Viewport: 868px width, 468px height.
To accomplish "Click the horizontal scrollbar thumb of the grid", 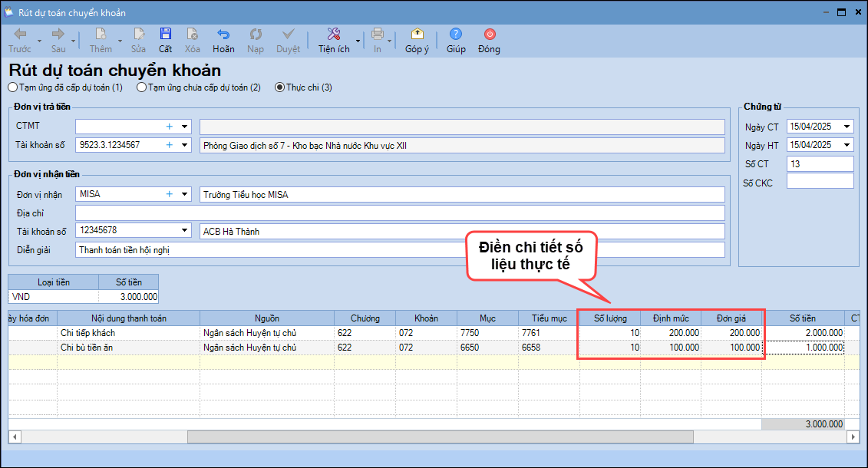I will [x=440, y=437].
